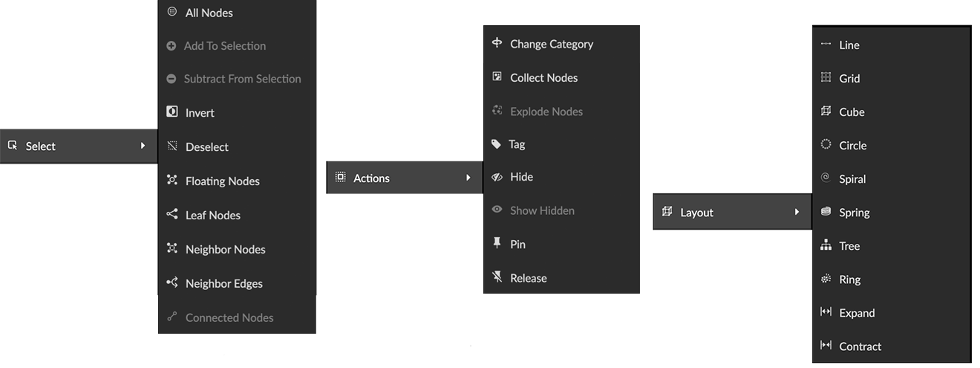Click the Grid layout icon

point(826,77)
